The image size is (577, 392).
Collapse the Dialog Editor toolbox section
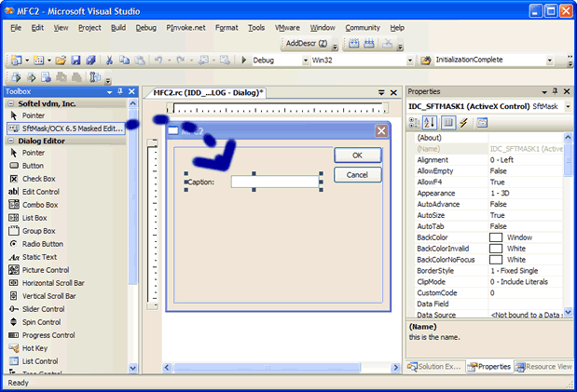[x=11, y=141]
